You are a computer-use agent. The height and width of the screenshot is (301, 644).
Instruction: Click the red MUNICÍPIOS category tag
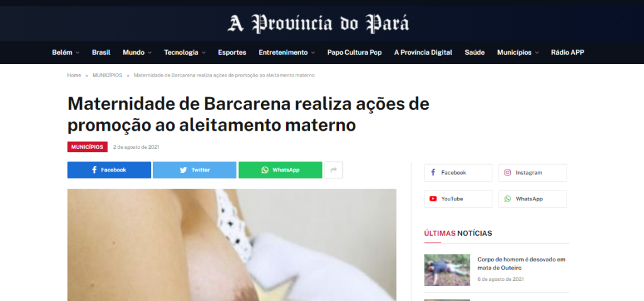[x=87, y=147]
